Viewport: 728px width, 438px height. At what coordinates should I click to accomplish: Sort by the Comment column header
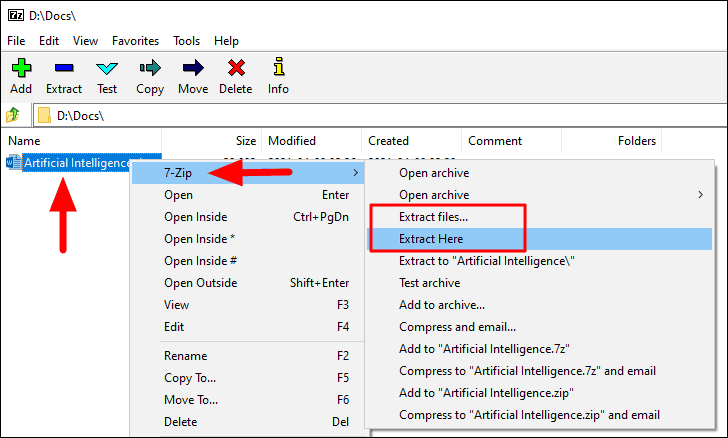[x=511, y=141]
